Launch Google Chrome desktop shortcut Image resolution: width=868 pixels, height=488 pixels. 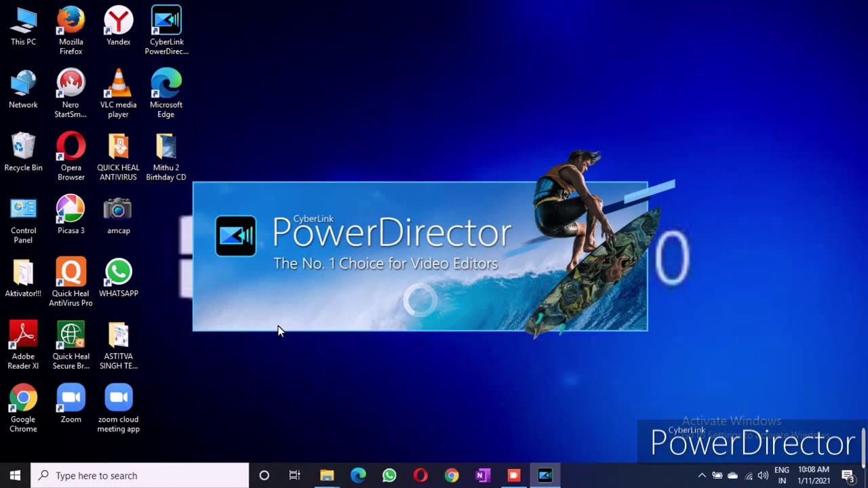pyautogui.click(x=23, y=409)
